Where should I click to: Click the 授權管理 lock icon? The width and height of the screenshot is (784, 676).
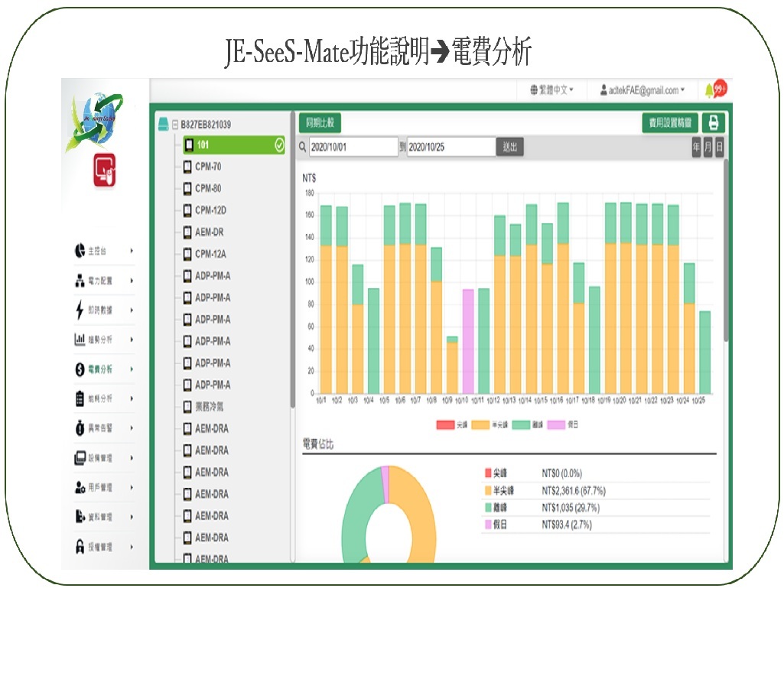click(80, 547)
